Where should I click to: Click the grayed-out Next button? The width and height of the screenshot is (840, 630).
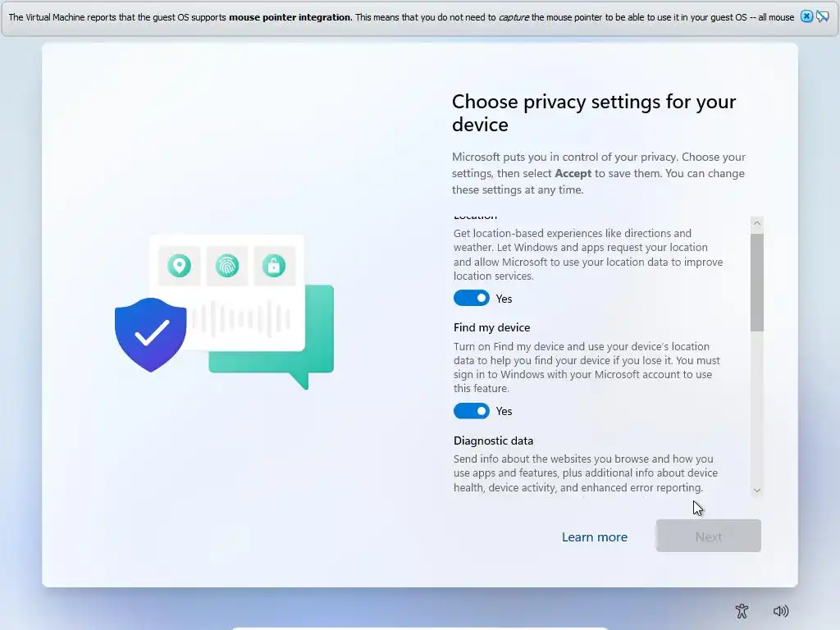[708, 536]
